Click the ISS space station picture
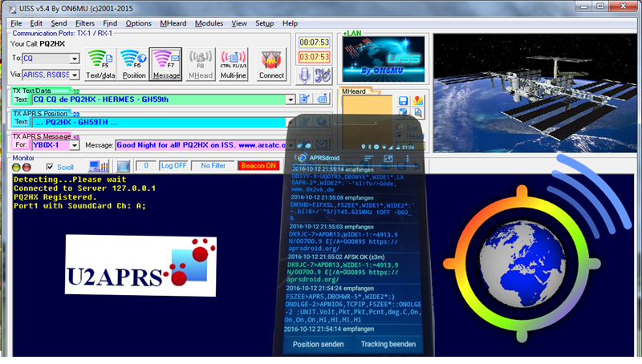This screenshot has width=642, height=364. tap(535, 93)
